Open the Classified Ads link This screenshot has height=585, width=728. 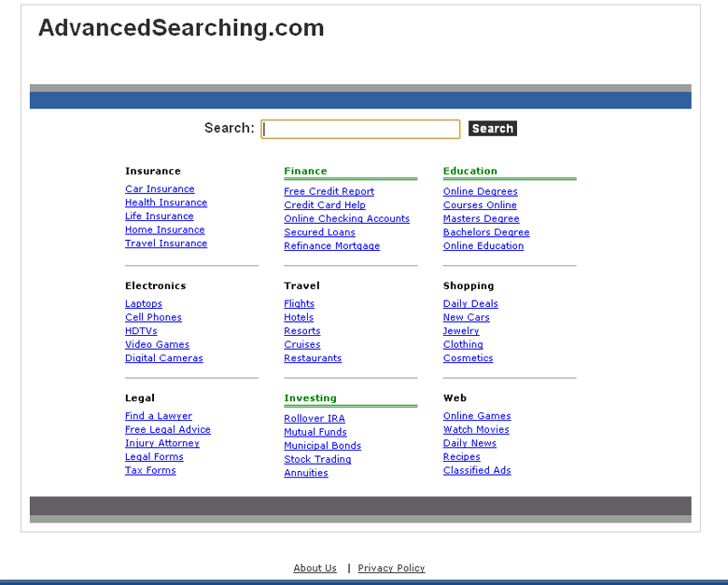[x=477, y=471]
